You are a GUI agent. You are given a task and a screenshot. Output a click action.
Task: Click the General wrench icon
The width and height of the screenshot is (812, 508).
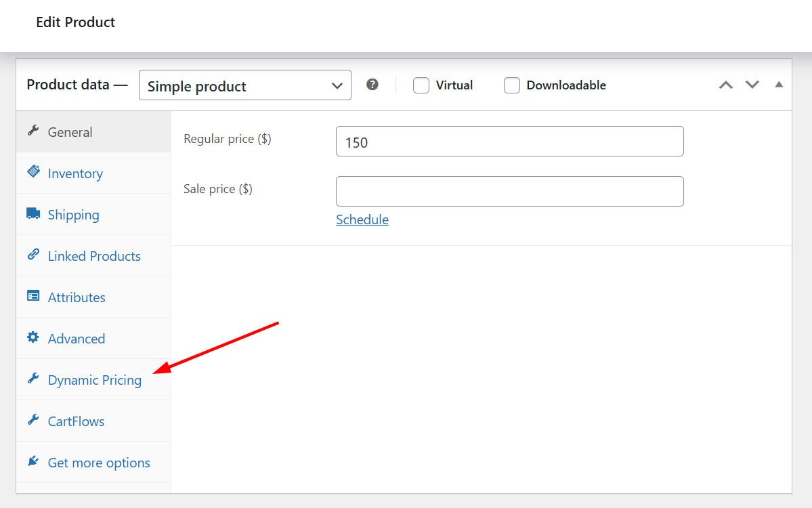(33, 131)
